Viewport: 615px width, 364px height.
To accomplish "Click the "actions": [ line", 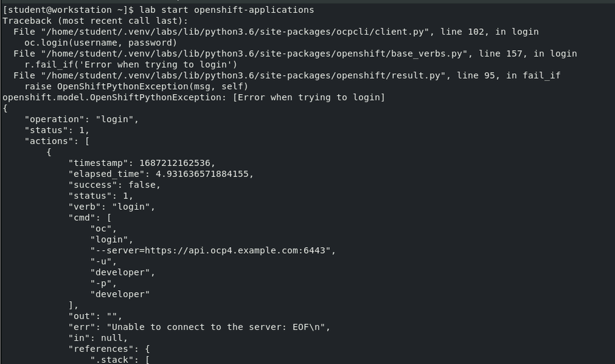I will click(x=57, y=141).
